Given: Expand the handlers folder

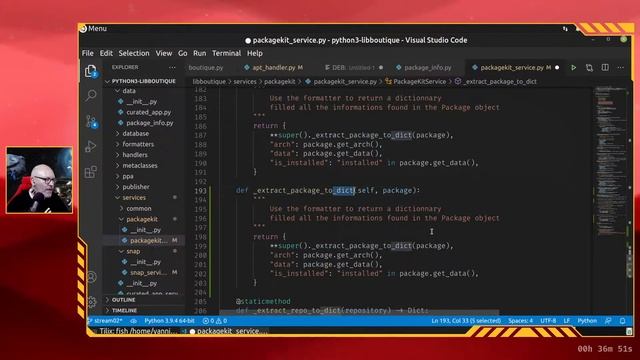Looking at the screenshot, I should pos(135,155).
